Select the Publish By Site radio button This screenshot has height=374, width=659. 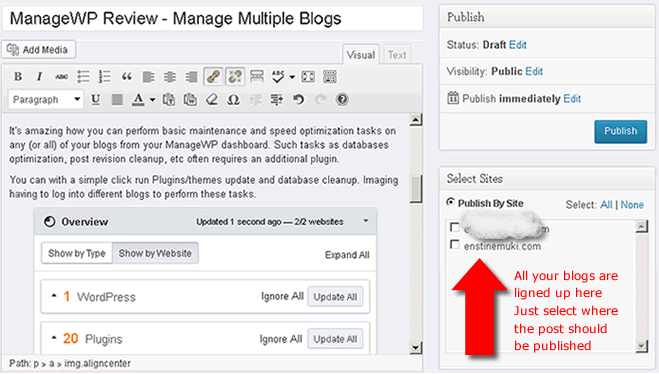tap(450, 202)
